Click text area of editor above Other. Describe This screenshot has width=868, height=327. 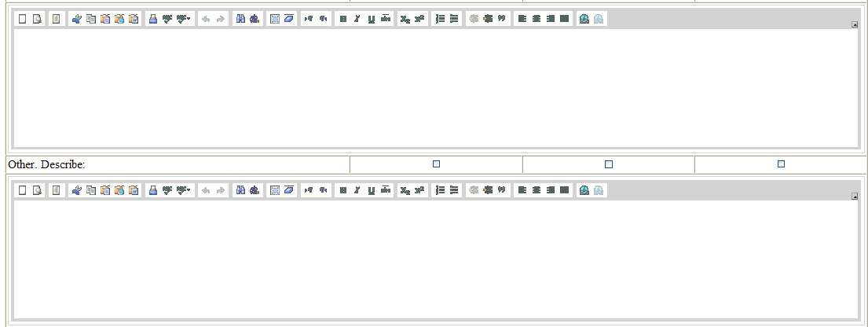click(436, 87)
